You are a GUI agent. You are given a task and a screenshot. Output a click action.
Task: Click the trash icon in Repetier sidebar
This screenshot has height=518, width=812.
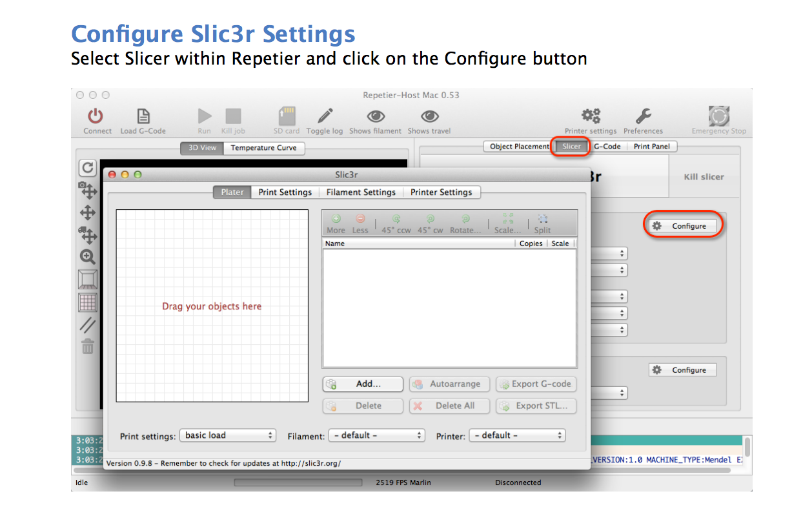(88, 346)
